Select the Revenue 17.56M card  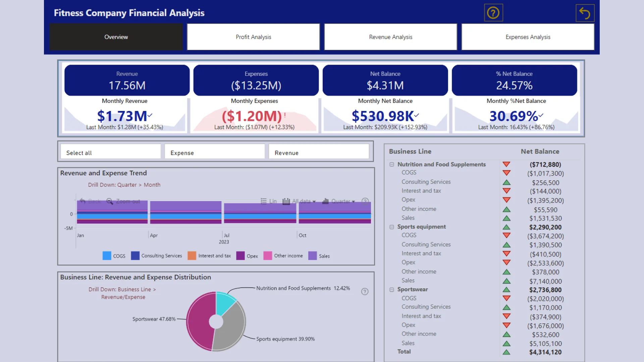[x=127, y=80]
